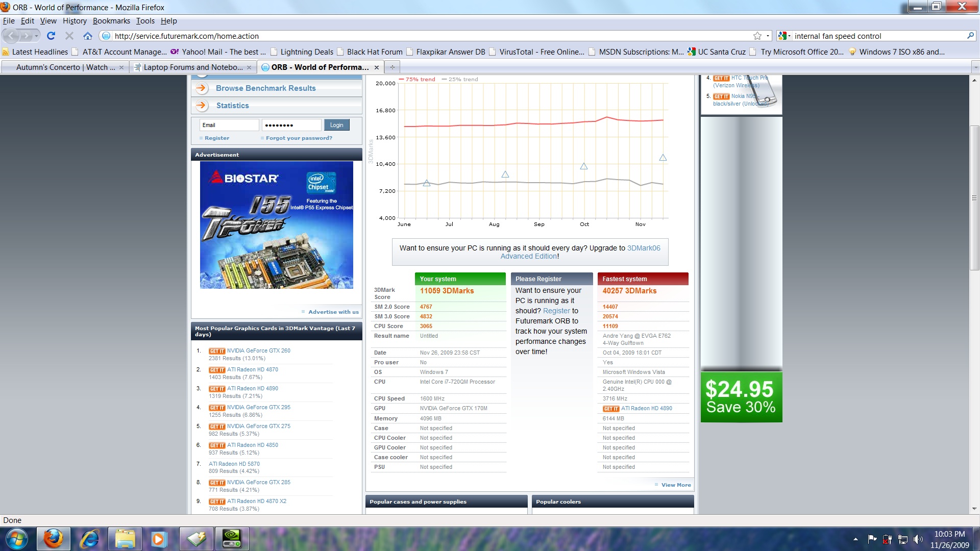Show hidden tray icons arrow
980x551 pixels.
tap(855, 539)
